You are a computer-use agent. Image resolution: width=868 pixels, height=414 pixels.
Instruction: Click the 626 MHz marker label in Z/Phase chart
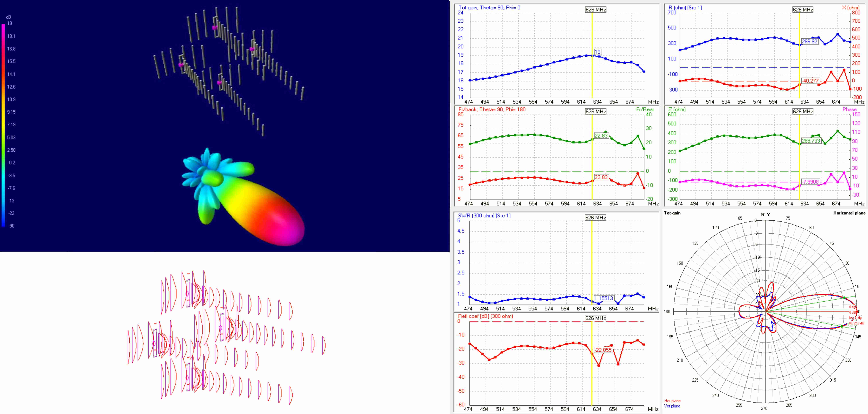803,111
